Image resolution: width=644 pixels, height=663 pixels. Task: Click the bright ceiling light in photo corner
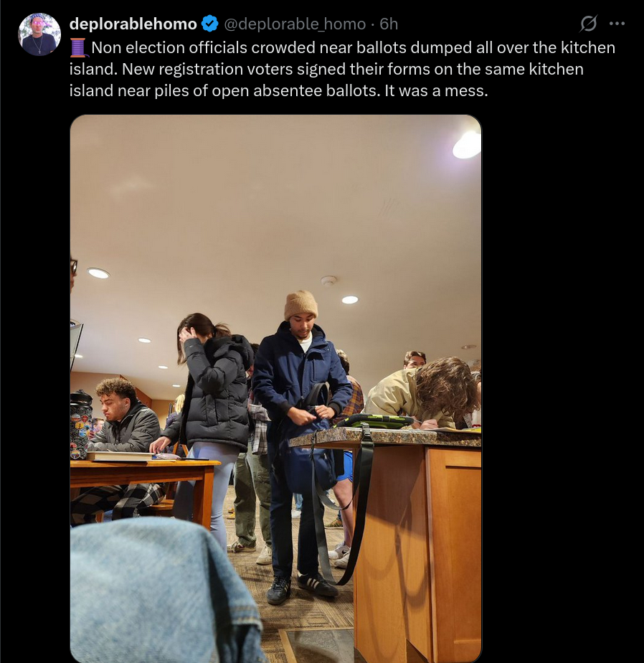coord(467,145)
